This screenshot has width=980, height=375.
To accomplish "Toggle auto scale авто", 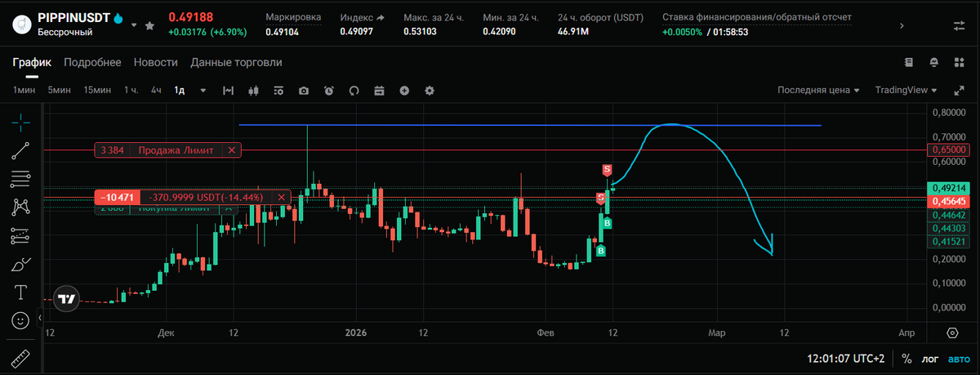I will (x=960, y=359).
